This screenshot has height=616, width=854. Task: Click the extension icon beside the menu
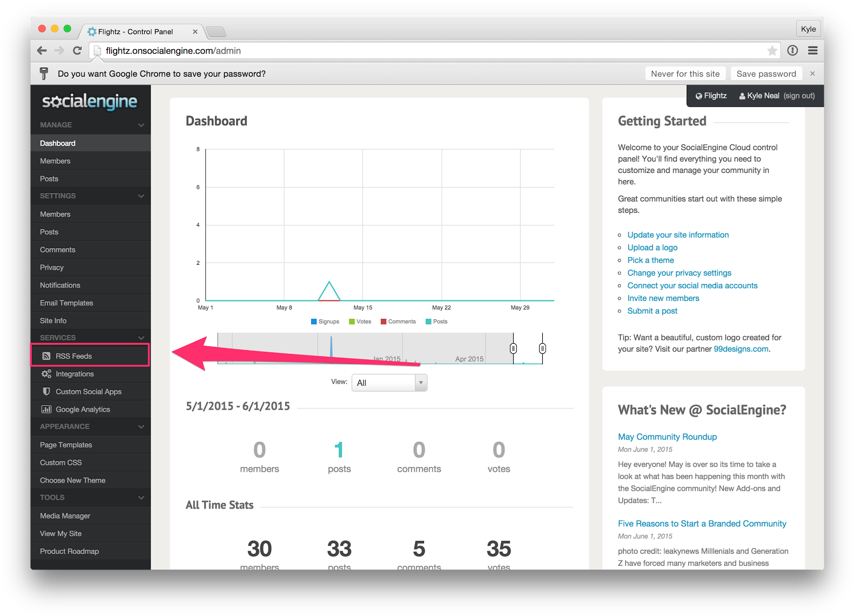tap(792, 50)
